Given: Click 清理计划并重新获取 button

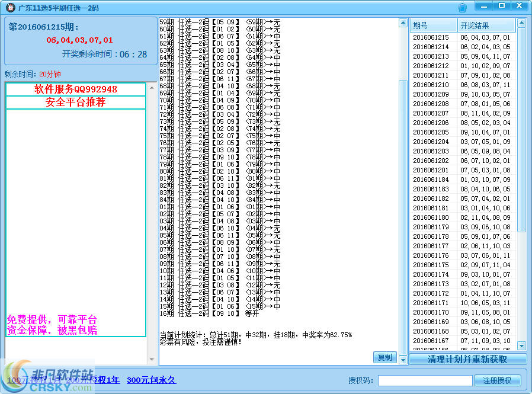Looking at the screenshot, I should 467,359.
